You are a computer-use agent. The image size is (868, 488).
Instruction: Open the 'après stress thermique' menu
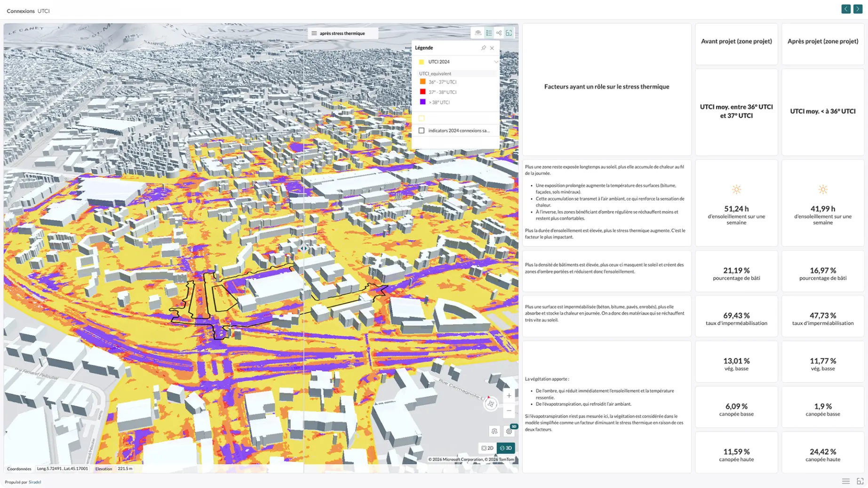coord(342,33)
